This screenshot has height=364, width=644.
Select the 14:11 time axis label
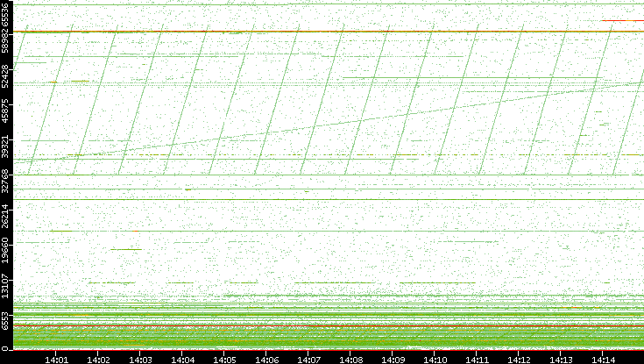click(x=478, y=360)
